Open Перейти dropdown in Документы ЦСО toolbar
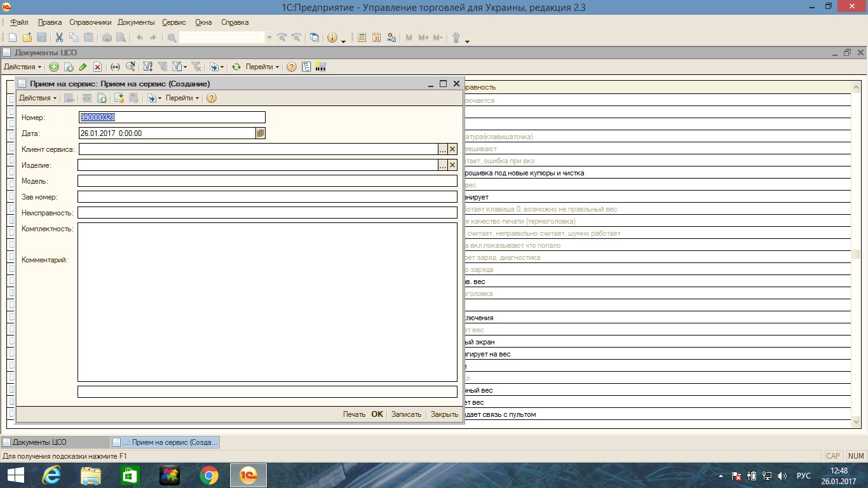868x488 pixels. [x=262, y=67]
